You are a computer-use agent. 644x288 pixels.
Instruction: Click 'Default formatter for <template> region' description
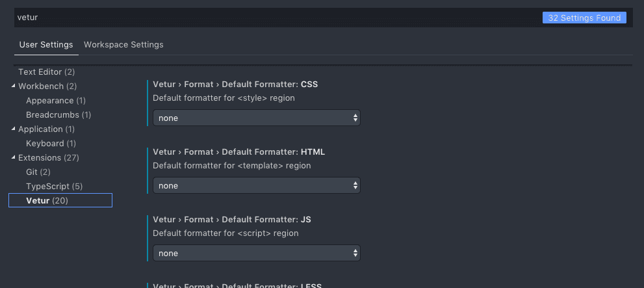pyautogui.click(x=231, y=166)
